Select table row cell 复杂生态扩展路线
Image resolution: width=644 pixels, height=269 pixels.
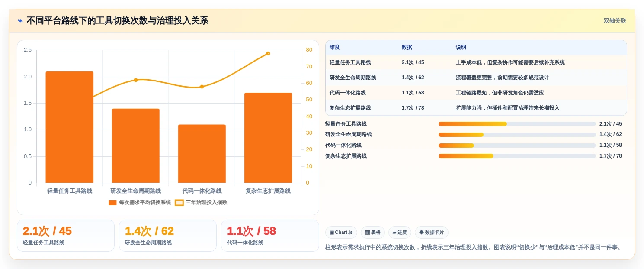[x=350, y=108]
